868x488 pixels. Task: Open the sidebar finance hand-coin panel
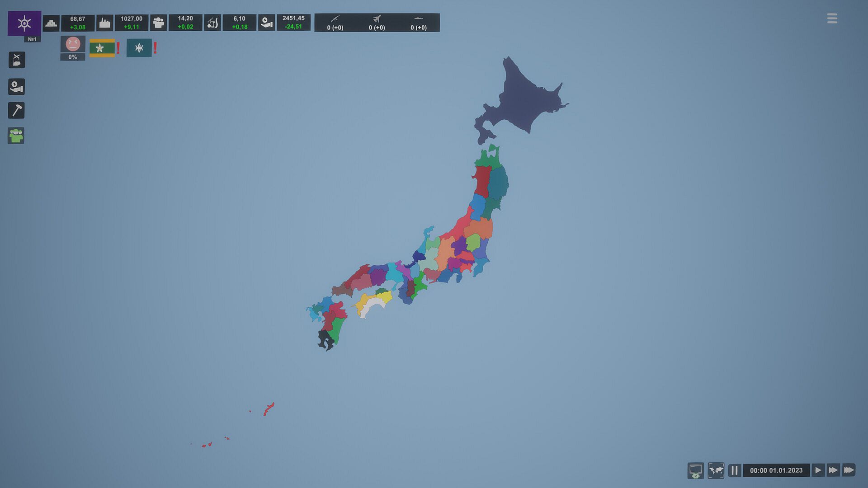(x=17, y=87)
